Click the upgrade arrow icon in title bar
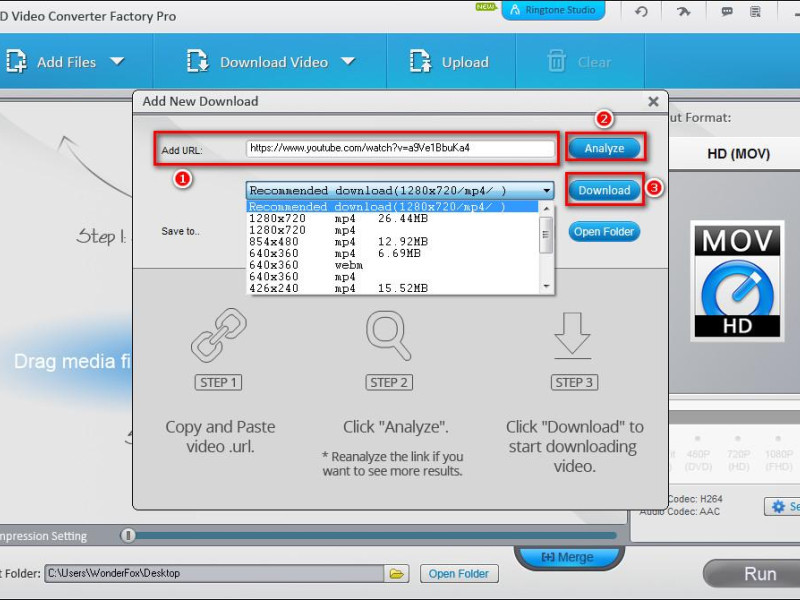800x600 pixels. tap(683, 11)
